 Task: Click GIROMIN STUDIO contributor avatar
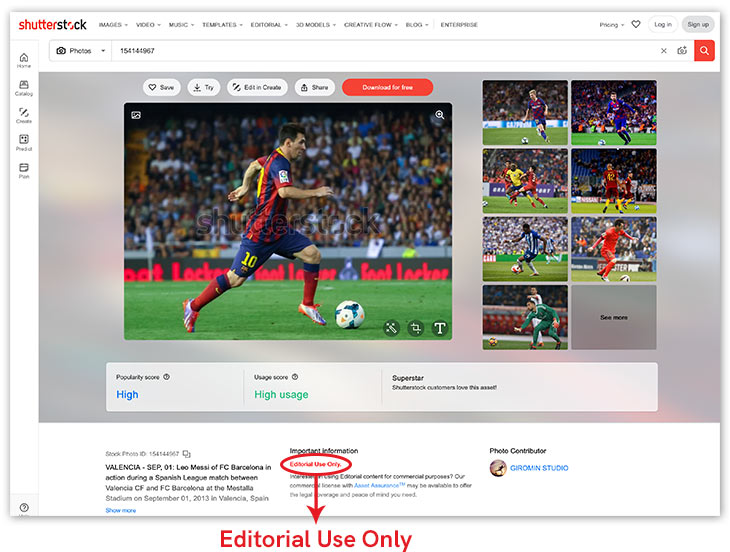tap(498, 468)
